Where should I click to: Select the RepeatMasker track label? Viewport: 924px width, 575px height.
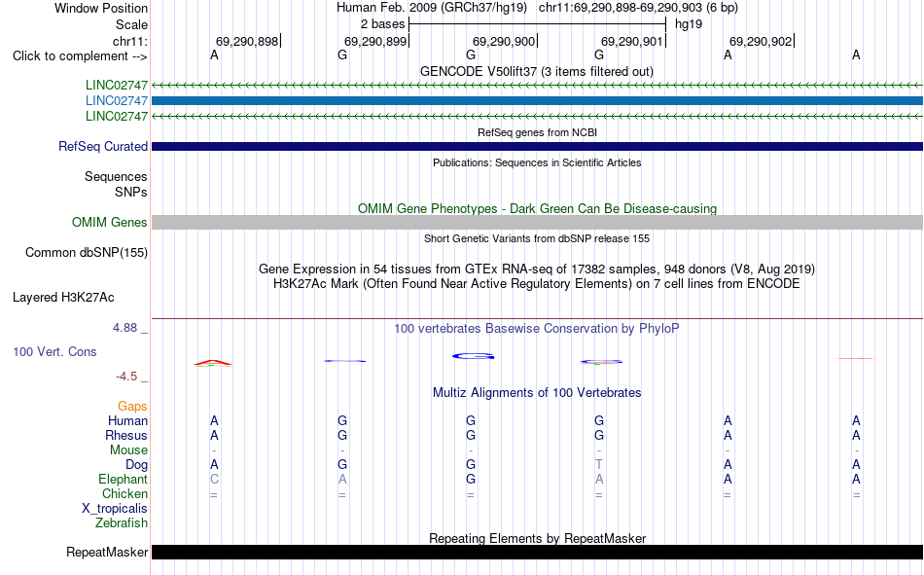(x=107, y=552)
